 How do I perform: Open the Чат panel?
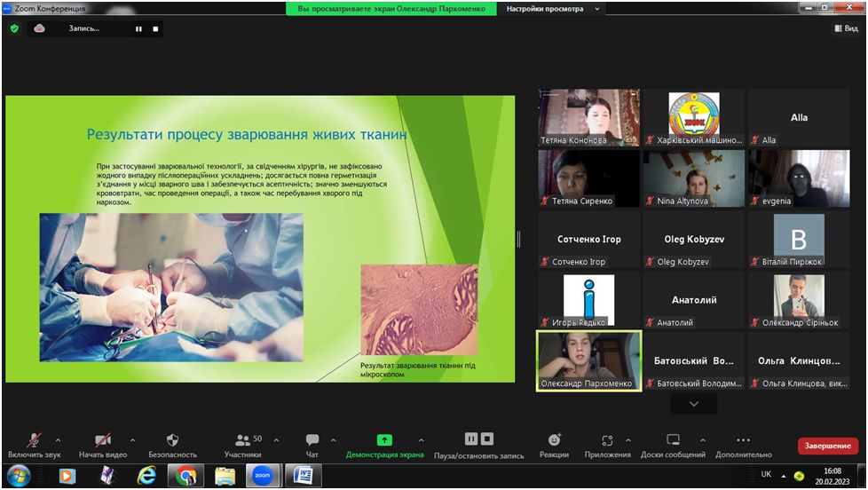[x=312, y=446]
